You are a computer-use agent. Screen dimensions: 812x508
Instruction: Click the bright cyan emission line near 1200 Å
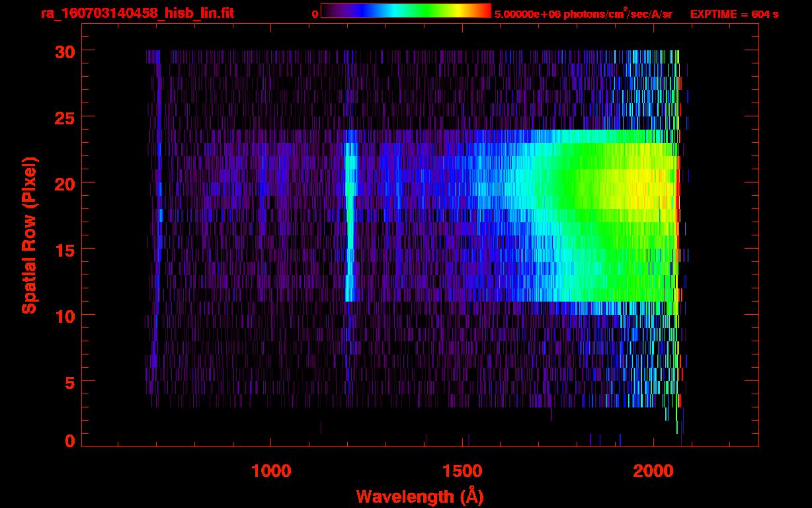coord(350,225)
